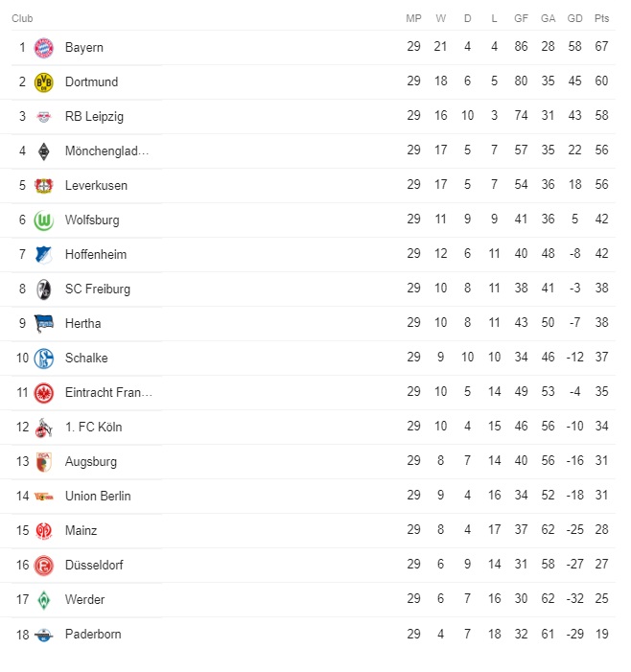Click the Schalke blue logo

click(44, 359)
